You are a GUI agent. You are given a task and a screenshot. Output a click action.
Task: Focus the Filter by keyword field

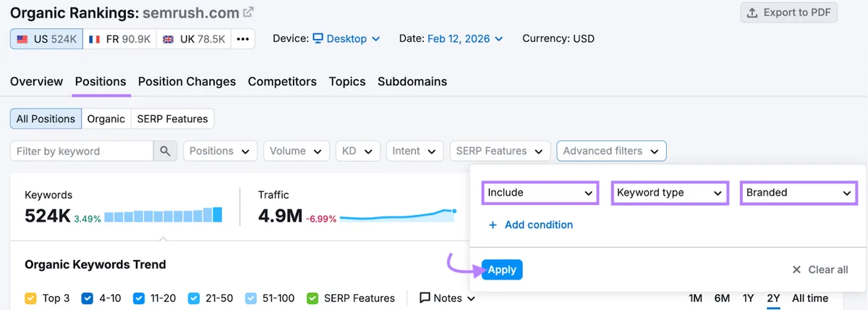82,151
